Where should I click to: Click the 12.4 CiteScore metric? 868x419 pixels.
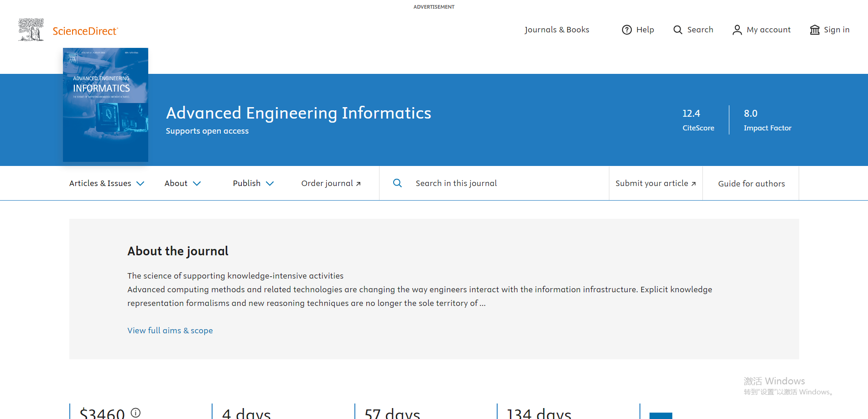coord(698,120)
